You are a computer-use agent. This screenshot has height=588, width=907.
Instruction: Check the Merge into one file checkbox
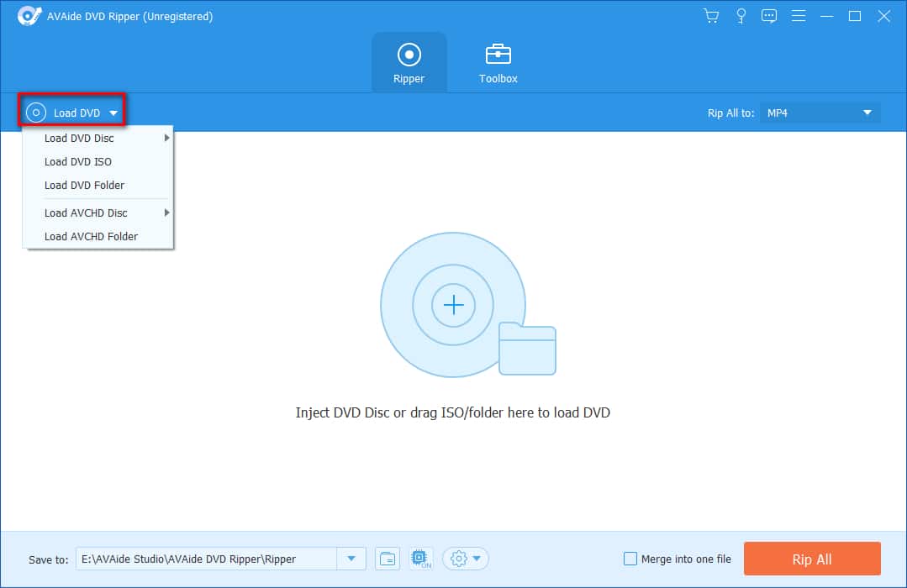(630, 559)
